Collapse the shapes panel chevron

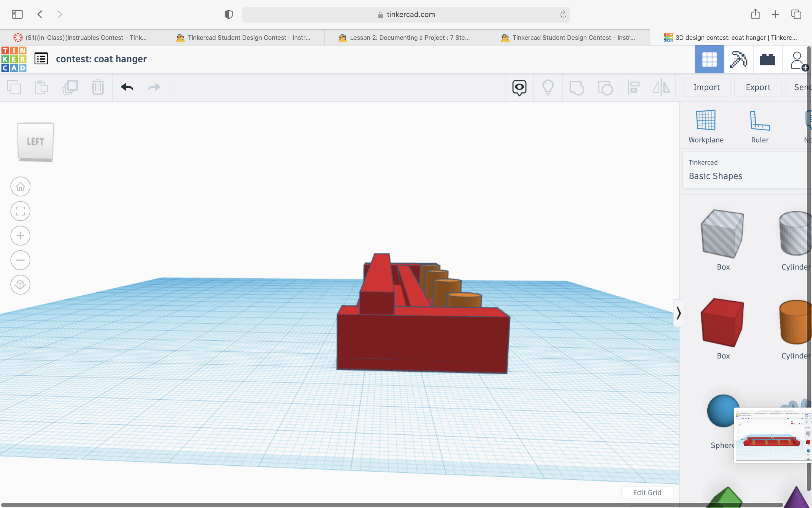[678, 313]
